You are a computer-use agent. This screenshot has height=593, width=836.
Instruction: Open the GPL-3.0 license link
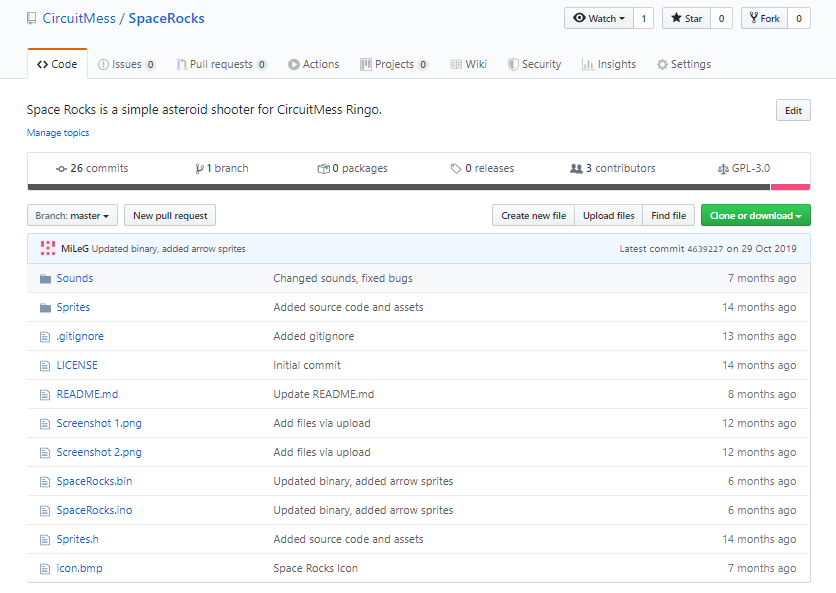click(744, 169)
